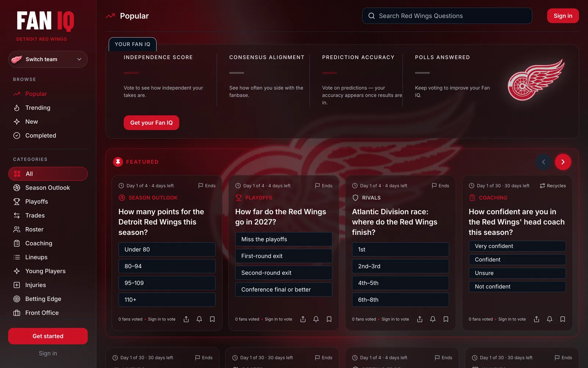588x368 pixels.
Task: Bookmark the Playoffs poll card
Action: (329, 319)
